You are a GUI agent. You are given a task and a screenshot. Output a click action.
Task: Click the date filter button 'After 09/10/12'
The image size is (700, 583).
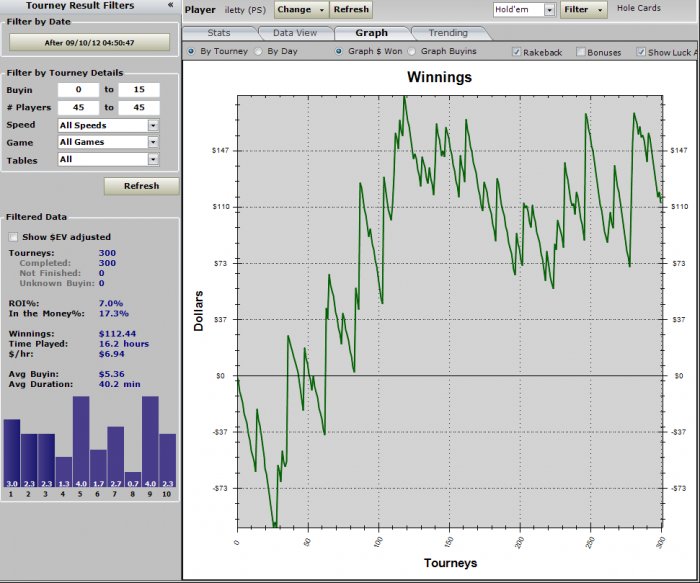pyautogui.click(x=90, y=43)
